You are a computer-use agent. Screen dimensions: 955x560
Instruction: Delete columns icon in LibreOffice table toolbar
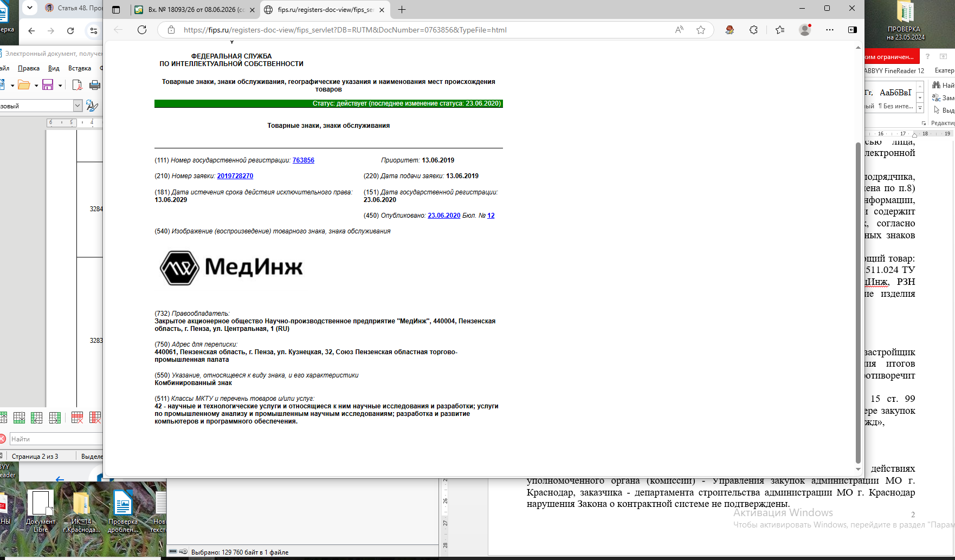pos(95,418)
